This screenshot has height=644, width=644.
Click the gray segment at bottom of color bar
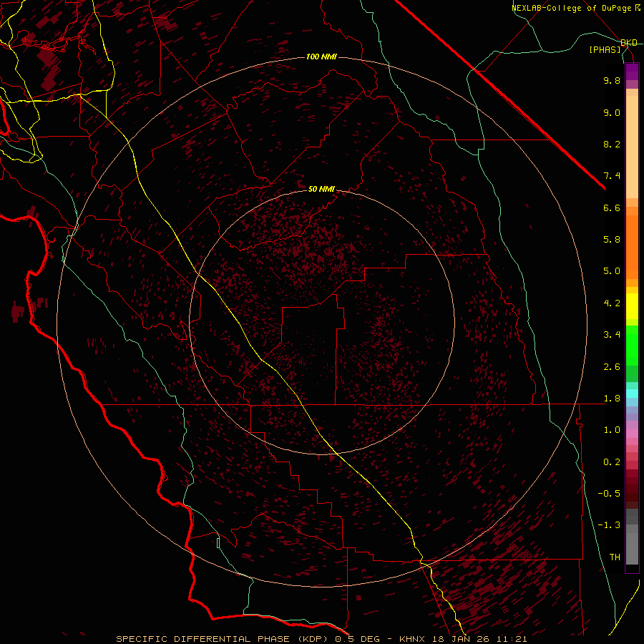point(632,549)
